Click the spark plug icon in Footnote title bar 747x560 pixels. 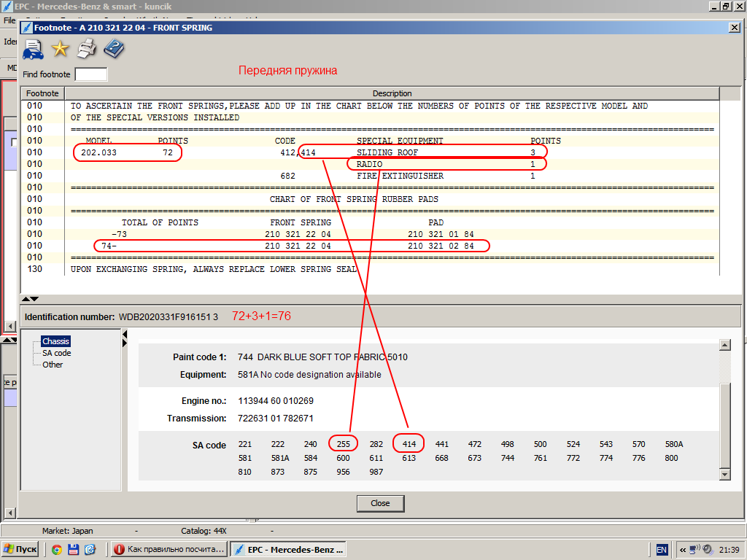[28, 28]
